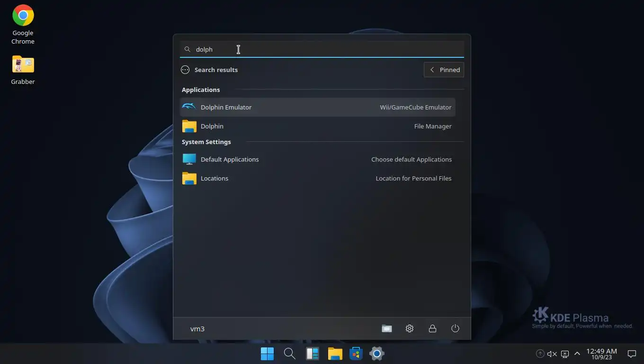Open the file manager icon beside vm3
The image size is (644, 364).
point(387,328)
